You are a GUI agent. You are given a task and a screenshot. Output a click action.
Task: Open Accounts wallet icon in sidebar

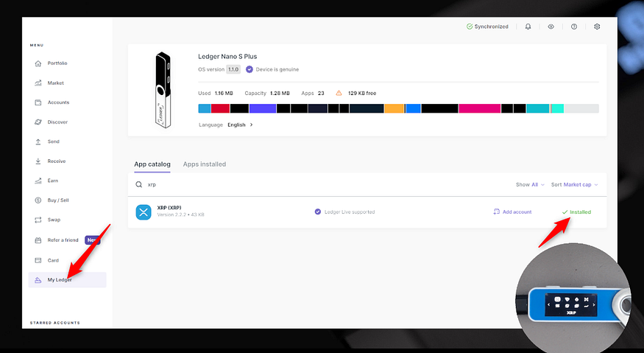tap(38, 102)
